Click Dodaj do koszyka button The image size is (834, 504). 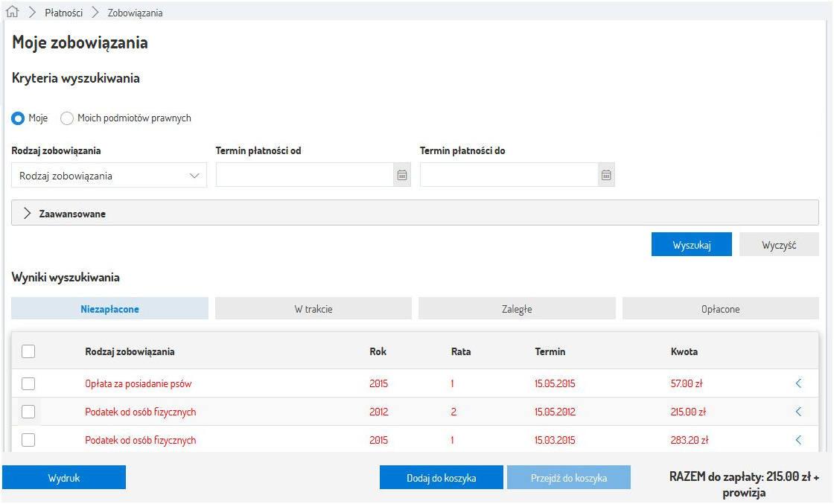click(441, 478)
